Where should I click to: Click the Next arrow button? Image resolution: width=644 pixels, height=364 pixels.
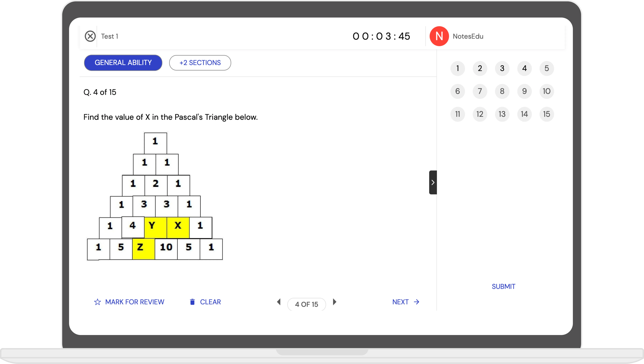pyautogui.click(x=406, y=302)
